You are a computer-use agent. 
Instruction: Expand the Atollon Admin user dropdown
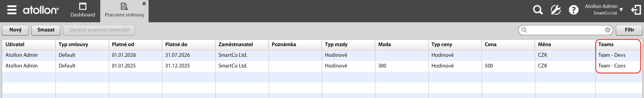pos(621,10)
